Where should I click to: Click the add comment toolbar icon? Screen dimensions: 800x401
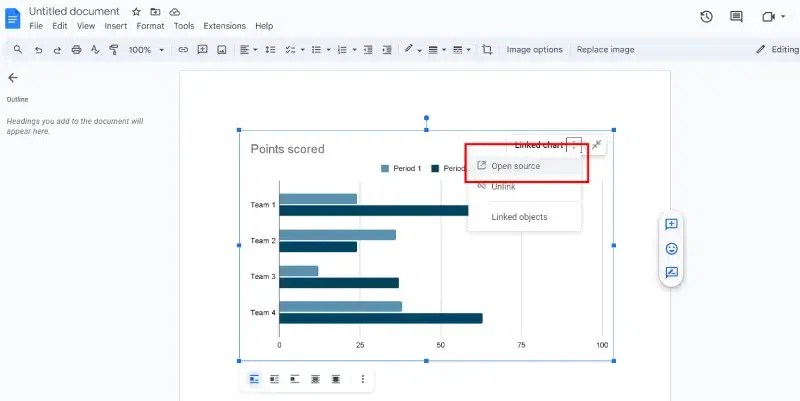(x=203, y=49)
